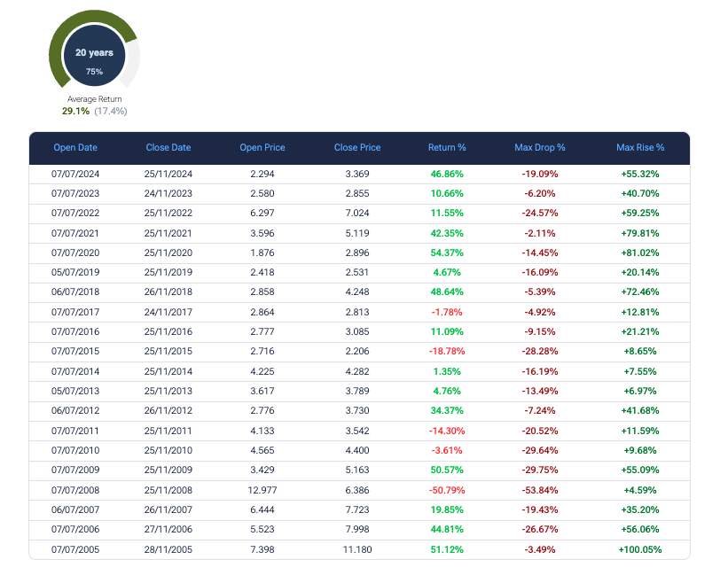Select return value 4.76%
The image size is (728, 583).
[x=447, y=391]
